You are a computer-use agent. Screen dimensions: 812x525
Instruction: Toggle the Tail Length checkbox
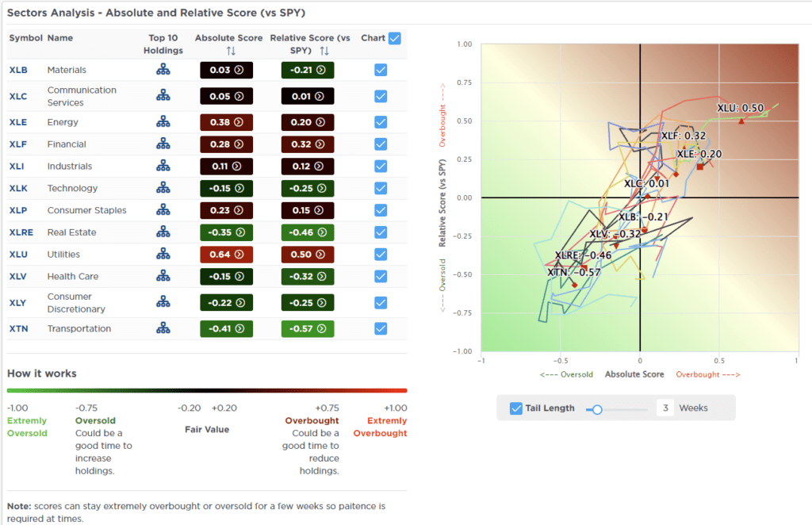515,408
